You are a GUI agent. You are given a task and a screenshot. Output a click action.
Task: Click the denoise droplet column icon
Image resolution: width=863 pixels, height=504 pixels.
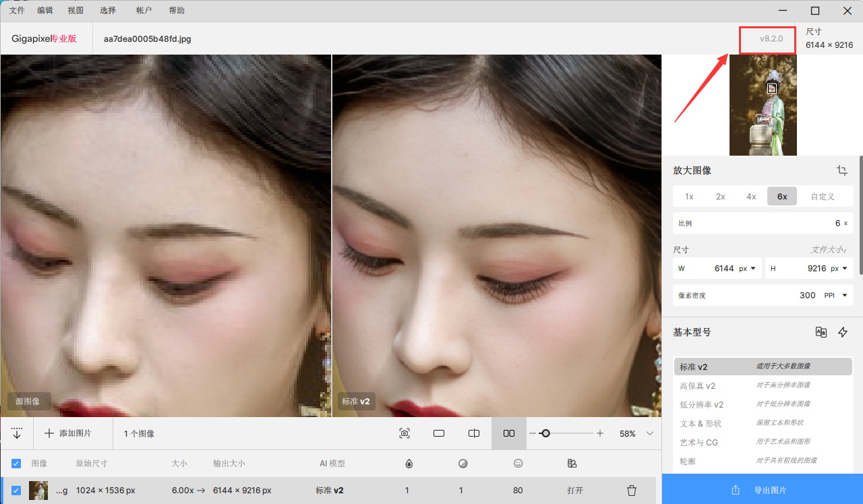click(408, 464)
